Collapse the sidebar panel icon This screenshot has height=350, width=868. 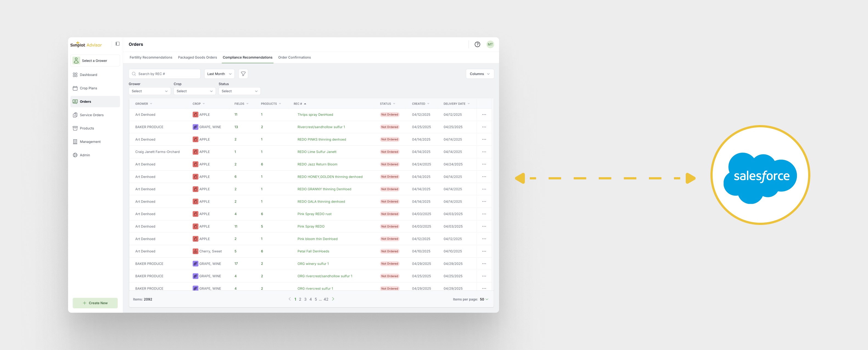click(117, 44)
